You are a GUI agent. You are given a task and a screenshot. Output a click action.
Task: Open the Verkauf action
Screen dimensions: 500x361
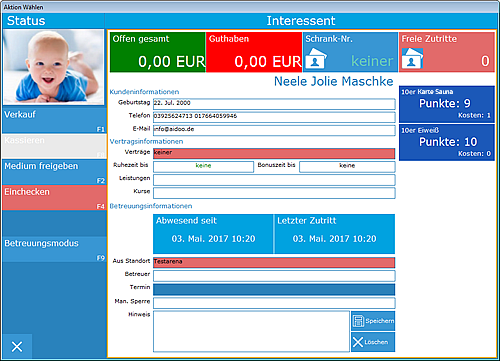54,120
